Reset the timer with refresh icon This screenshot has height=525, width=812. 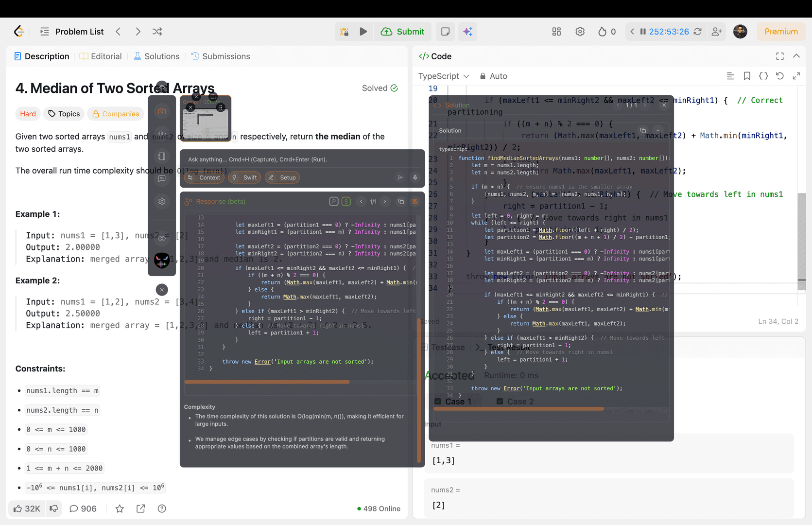(697, 32)
